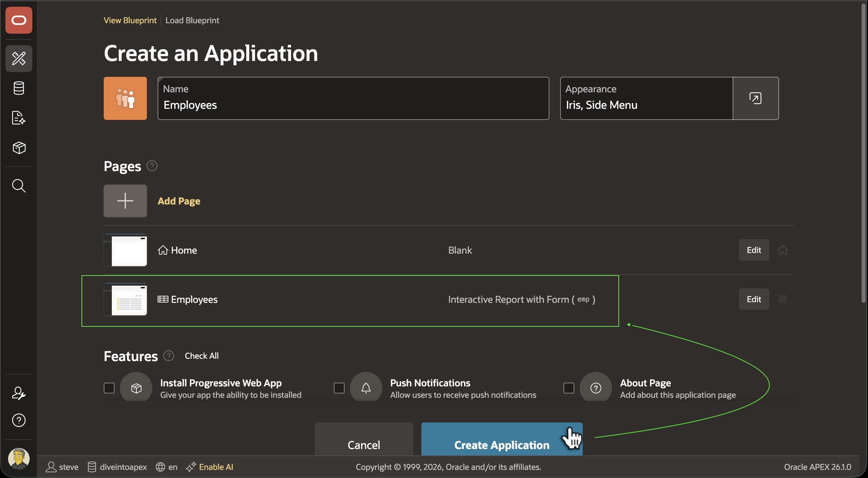868x478 pixels.
Task: Open the Appearance settings popup icon
Action: coord(756,98)
